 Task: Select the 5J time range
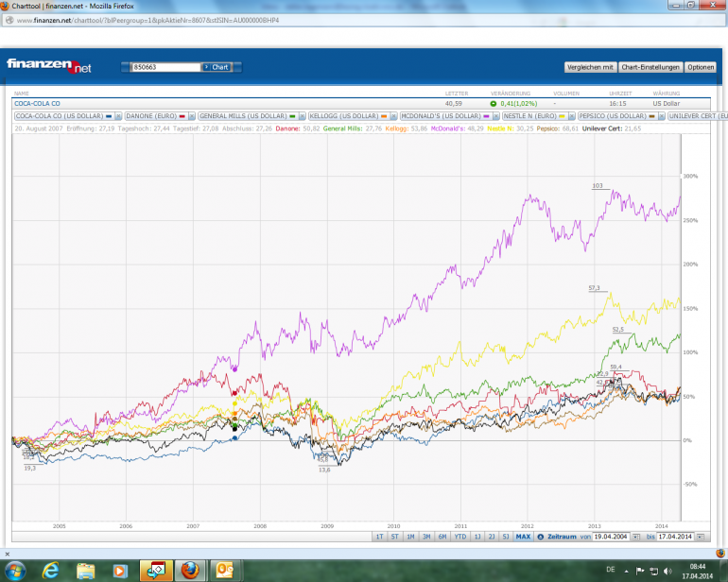pyautogui.click(x=506, y=537)
